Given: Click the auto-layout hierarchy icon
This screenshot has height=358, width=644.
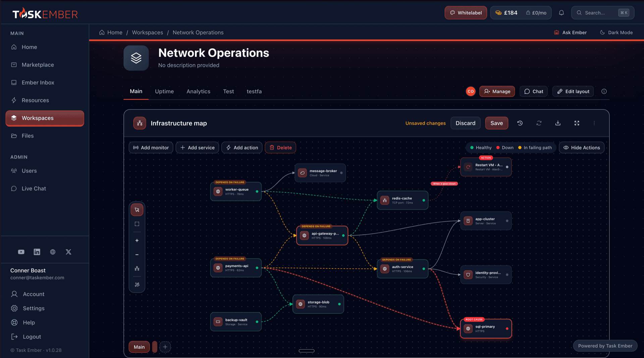Looking at the screenshot, I should point(137,268).
